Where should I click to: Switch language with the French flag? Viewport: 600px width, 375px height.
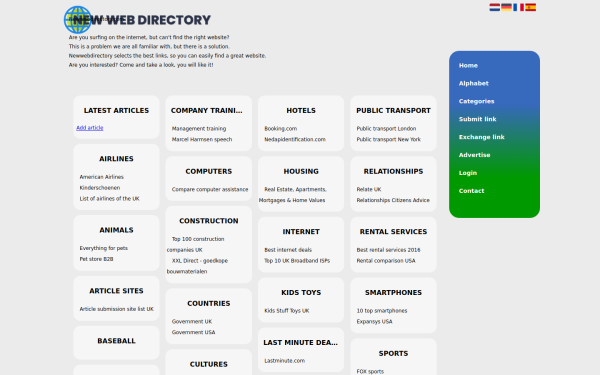pos(518,7)
